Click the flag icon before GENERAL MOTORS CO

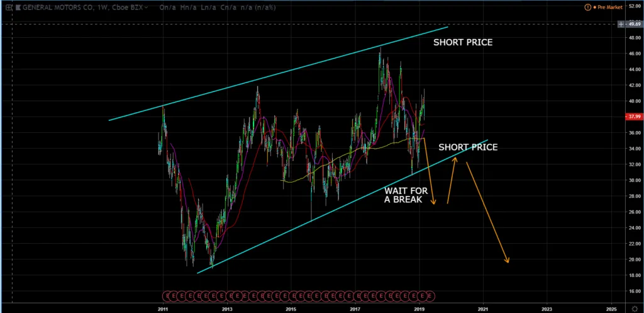[x=17, y=6]
